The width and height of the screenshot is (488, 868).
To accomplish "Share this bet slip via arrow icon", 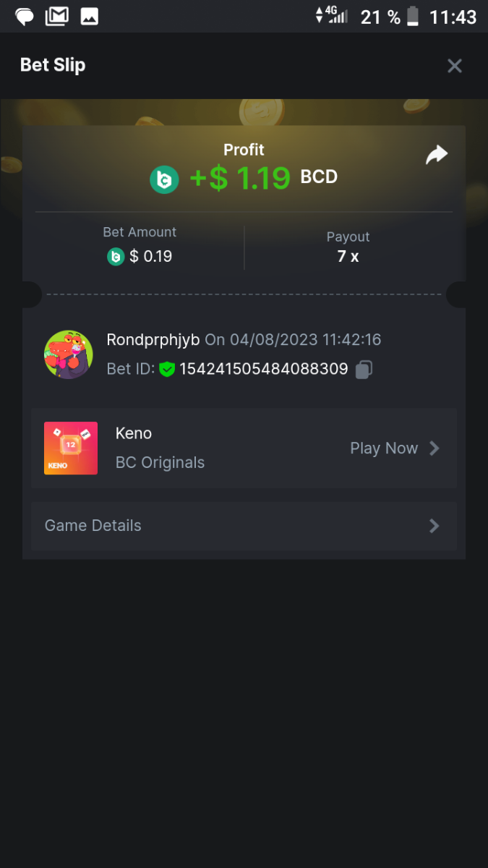I will tap(437, 155).
